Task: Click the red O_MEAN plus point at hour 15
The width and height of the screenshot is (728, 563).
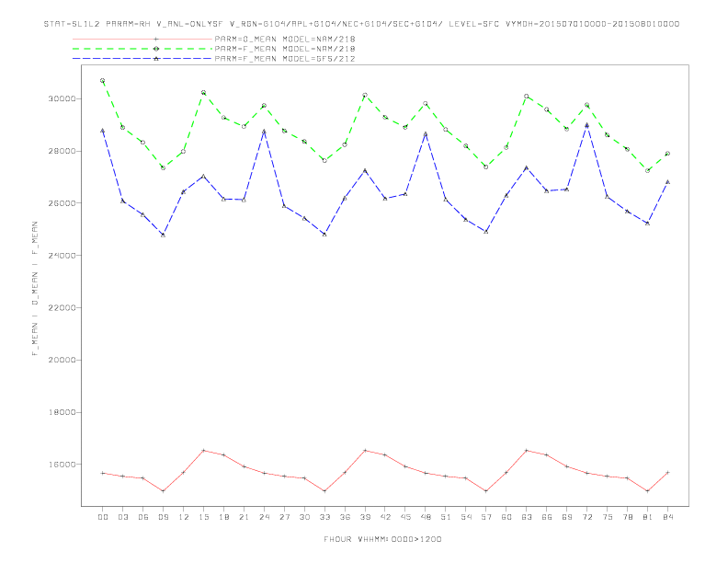Action: [x=204, y=451]
